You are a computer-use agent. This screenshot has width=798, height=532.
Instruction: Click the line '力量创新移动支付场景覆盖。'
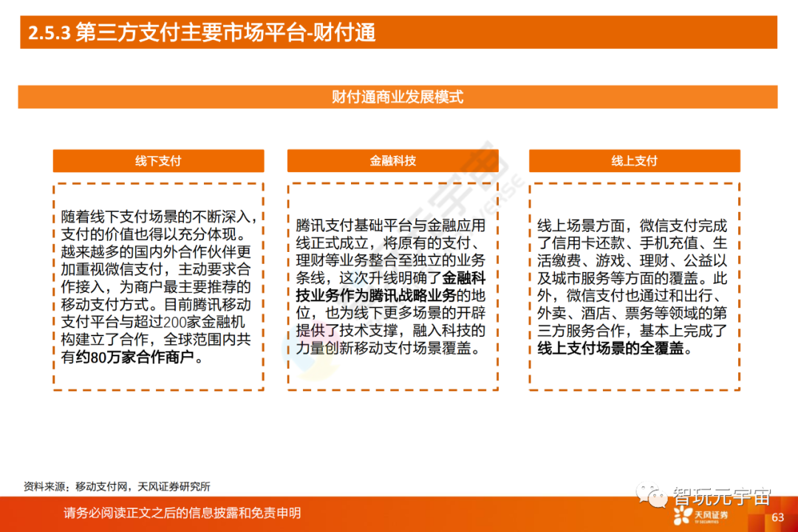pos(388,348)
